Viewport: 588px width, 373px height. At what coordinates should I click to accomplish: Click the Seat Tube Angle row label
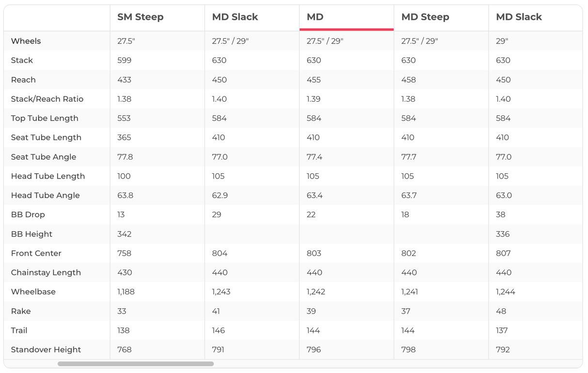tap(43, 157)
